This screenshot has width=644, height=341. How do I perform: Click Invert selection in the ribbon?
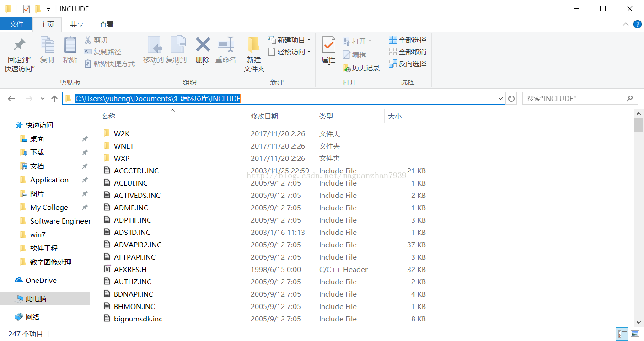pyautogui.click(x=408, y=64)
